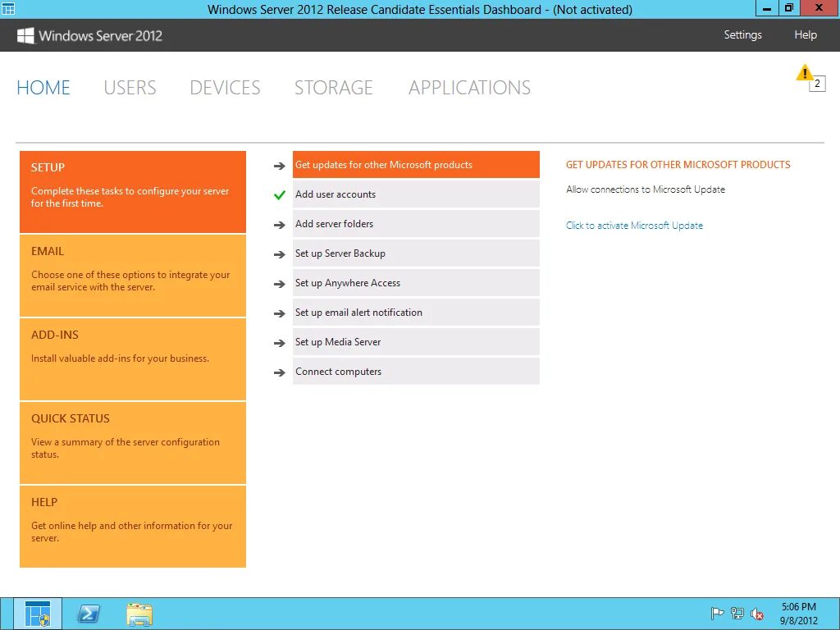Open File Explorer from the taskbar
Viewport: 840px width, 630px height.
pos(139,614)
